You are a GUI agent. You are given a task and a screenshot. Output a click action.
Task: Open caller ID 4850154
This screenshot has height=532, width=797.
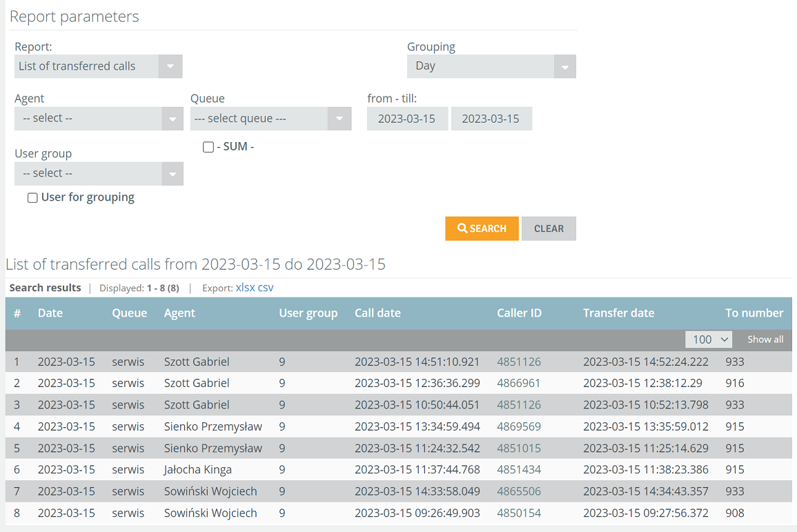click(519, 513)
